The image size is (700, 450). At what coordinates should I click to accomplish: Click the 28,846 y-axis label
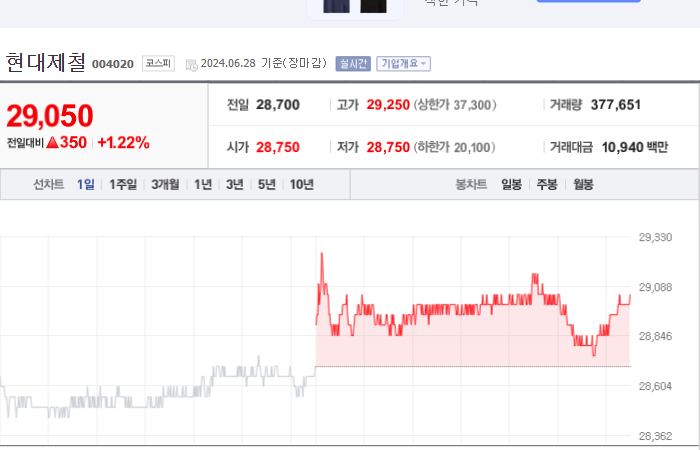point(655,336)
